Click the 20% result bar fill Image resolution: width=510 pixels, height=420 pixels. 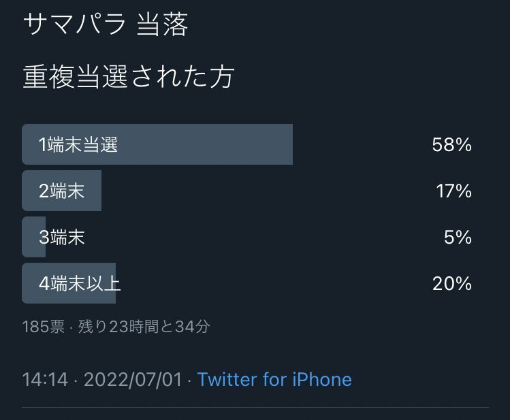click(69, 283)
